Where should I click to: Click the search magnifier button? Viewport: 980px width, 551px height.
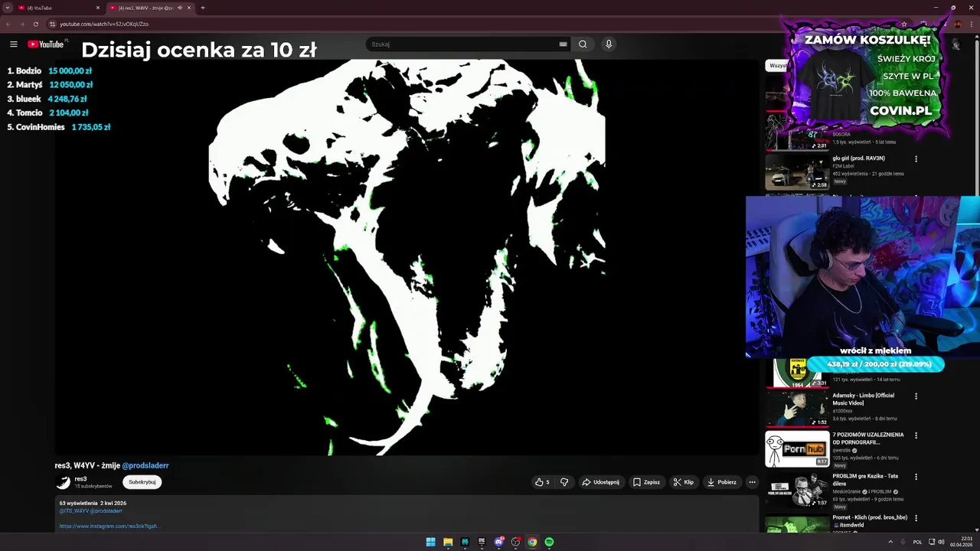click(583, 44)
